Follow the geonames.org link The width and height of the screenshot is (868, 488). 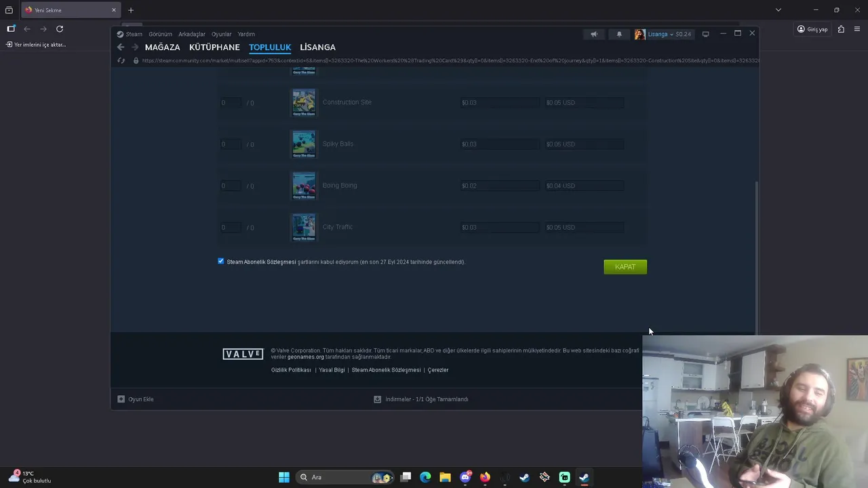[306, 357]
